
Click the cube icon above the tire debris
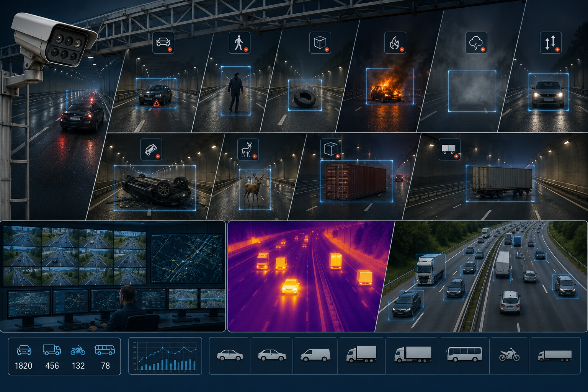(320, 42)
